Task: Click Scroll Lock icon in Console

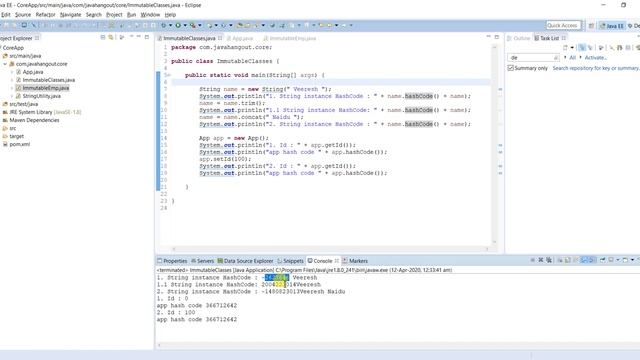Action: [x=567, y=260]
